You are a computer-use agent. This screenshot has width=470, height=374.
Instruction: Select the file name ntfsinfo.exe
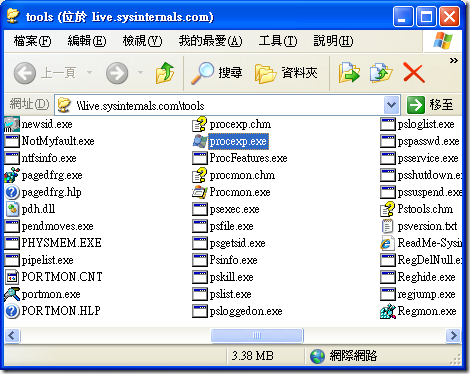pyautogui.click(x=49, y=158)
